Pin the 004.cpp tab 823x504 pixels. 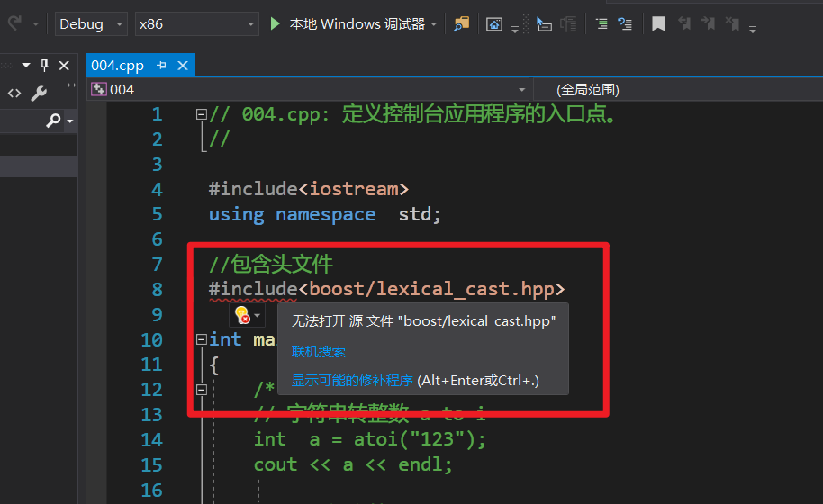(161, 66)
